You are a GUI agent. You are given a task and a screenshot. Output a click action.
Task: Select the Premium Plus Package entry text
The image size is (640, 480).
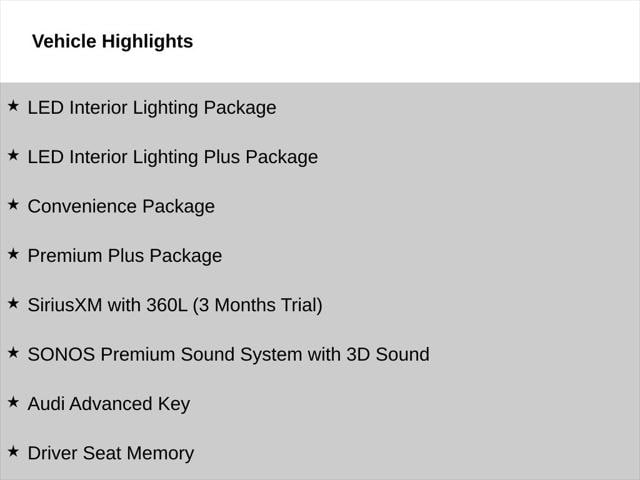[125, 256]
